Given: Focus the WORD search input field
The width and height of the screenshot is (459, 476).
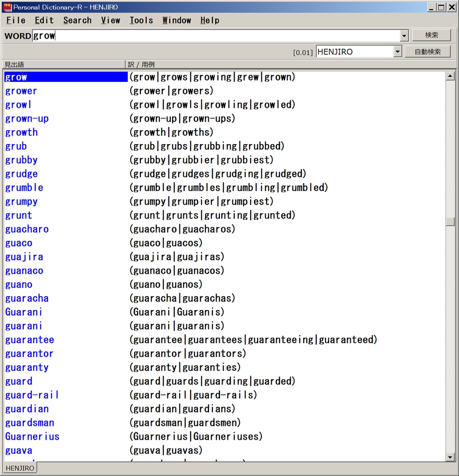Looking at the screenshot, I should (x=216, y=36).
